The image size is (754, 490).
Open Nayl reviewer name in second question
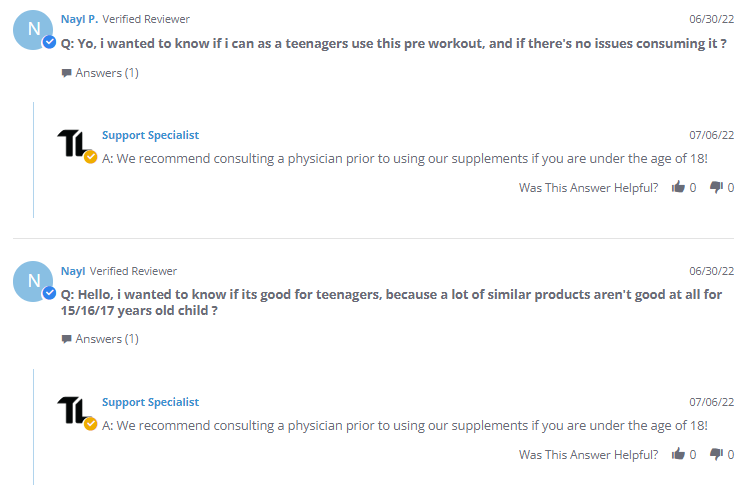pos(73,271)
